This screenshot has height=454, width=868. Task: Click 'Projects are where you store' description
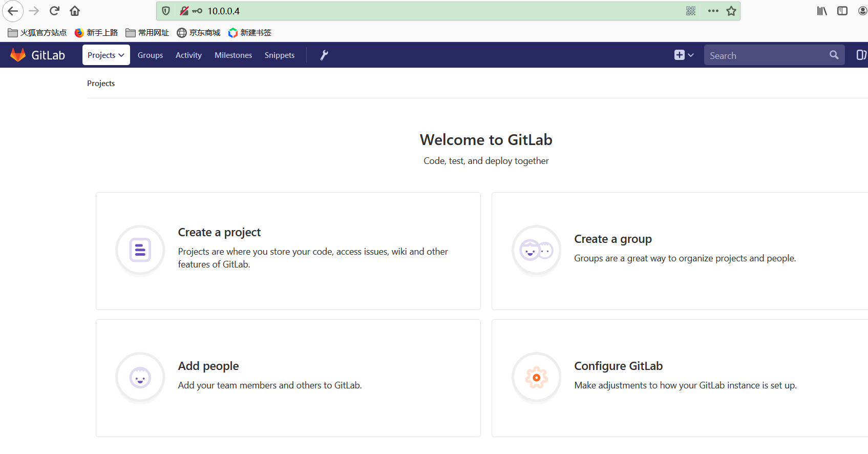313,258
